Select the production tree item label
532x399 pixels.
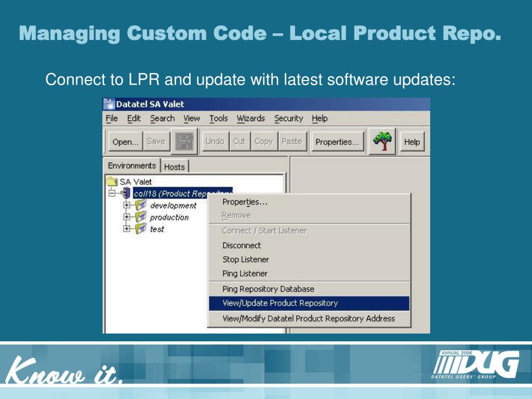tap(169, 218)
